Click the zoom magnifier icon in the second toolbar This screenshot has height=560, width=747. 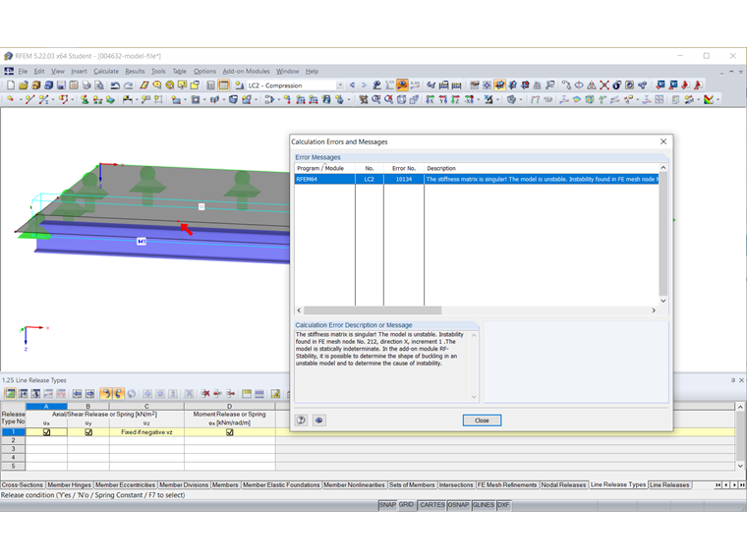[x=375, y=99]
